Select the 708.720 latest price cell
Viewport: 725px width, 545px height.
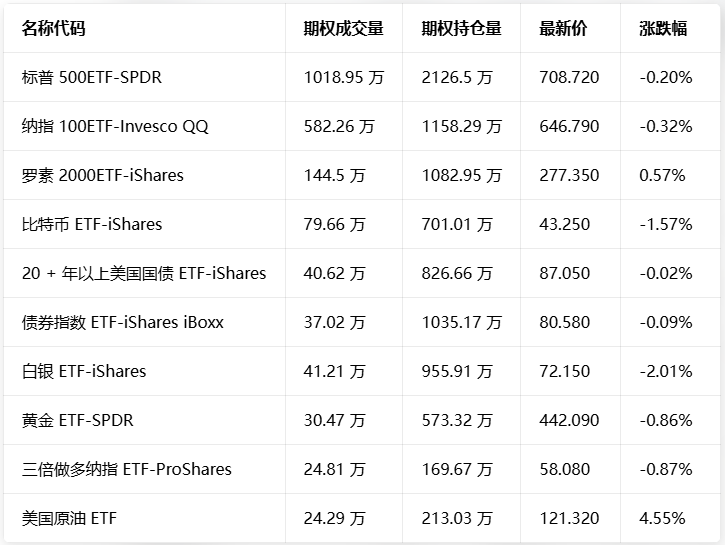(x=569, y=77)
